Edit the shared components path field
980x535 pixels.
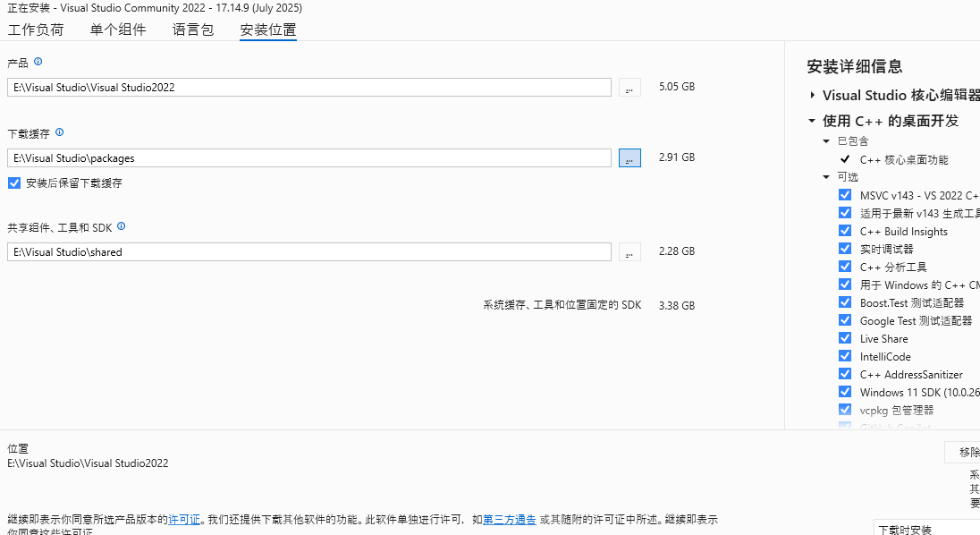point(309,252)
